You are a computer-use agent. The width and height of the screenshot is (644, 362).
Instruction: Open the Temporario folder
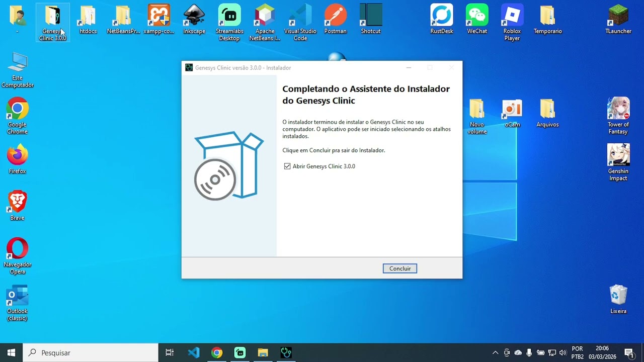coord(547,20)
